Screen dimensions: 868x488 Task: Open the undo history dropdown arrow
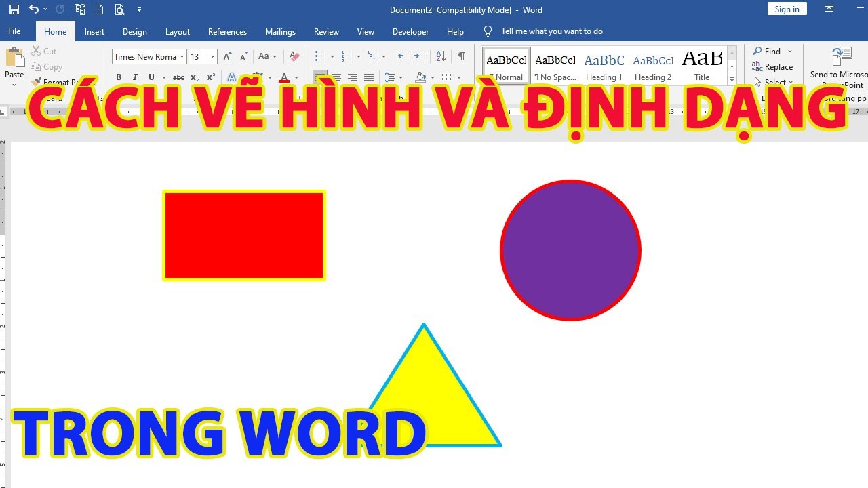pos(45,9)
